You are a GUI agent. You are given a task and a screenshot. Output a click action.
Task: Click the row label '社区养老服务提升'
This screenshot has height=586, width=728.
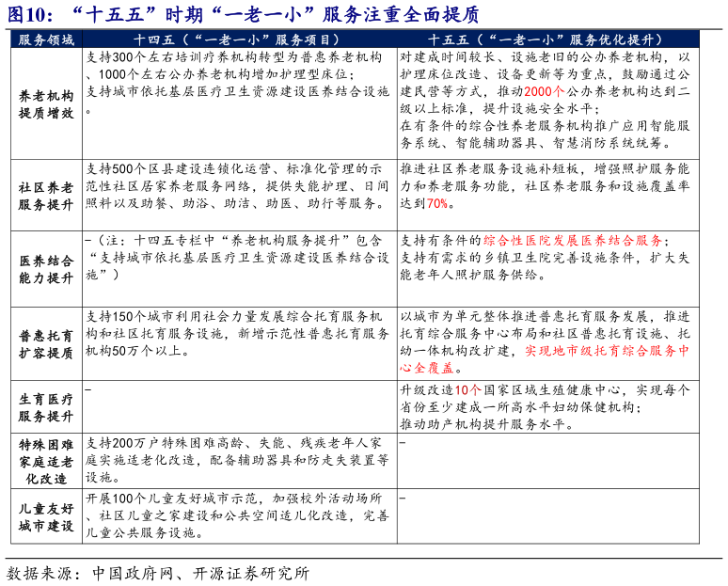pyautogui.click(x=46, y=196)
